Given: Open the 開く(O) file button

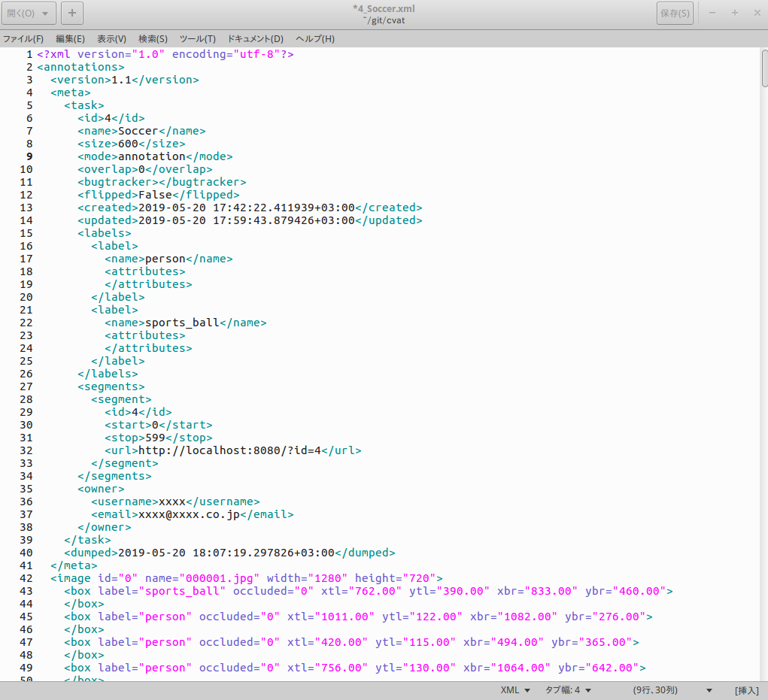Looking at the screenshot, I should pyautogui.click(x=22, y=13).
